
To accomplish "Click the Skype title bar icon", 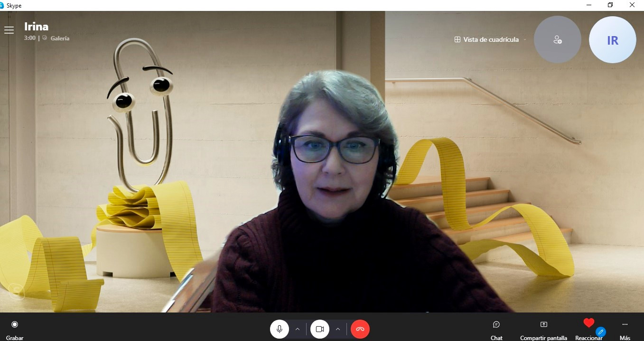I will coord(2,5).
